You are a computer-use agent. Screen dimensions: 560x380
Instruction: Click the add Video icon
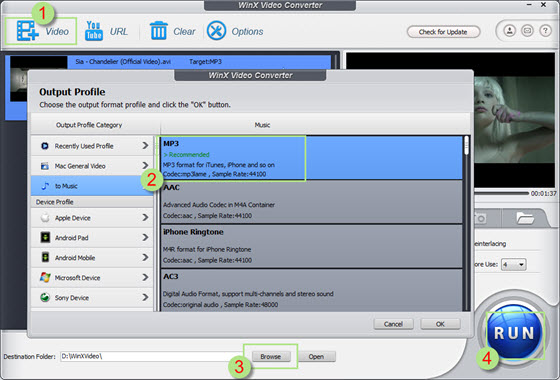pyautogui.click(x=28, y=31)
